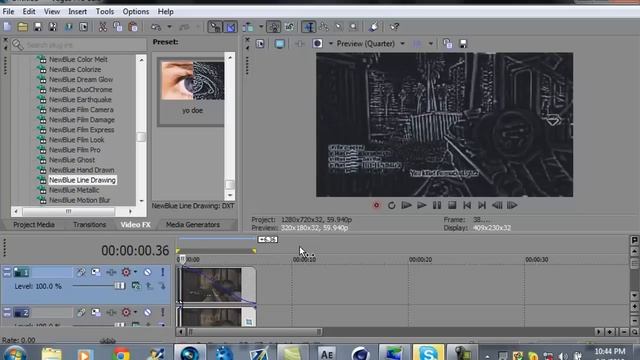Save the preview snapshot to file
The width and height of the screenshot is (640, 360).
pyautogui.click(x=463, y=44)
